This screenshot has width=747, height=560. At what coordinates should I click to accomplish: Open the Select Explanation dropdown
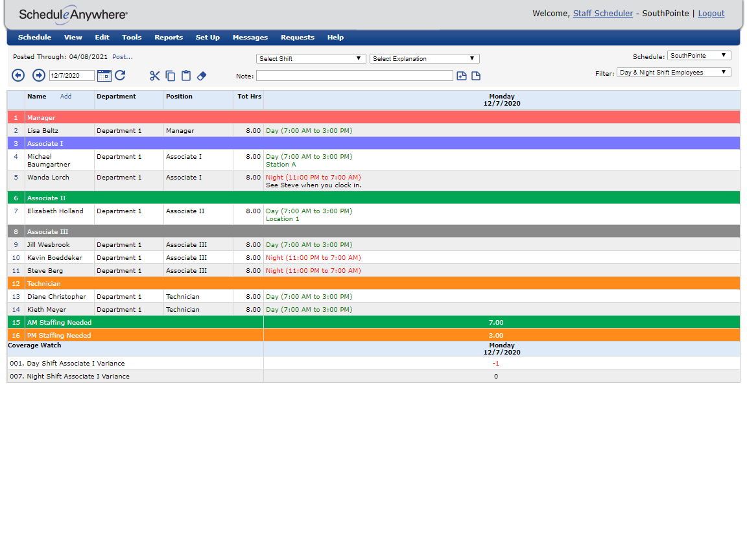pos(425,58)
